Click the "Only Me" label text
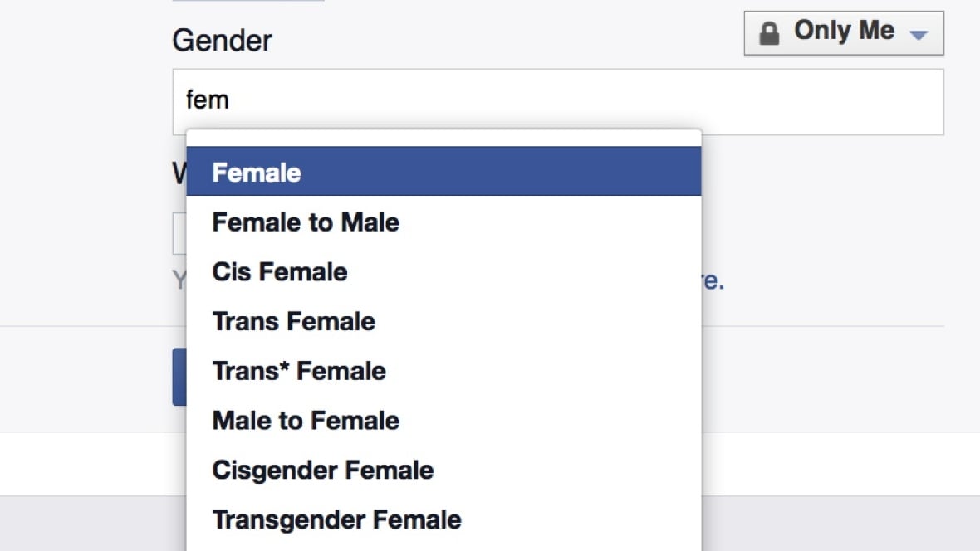Viewport: 980px width, 551px height. 844,31
